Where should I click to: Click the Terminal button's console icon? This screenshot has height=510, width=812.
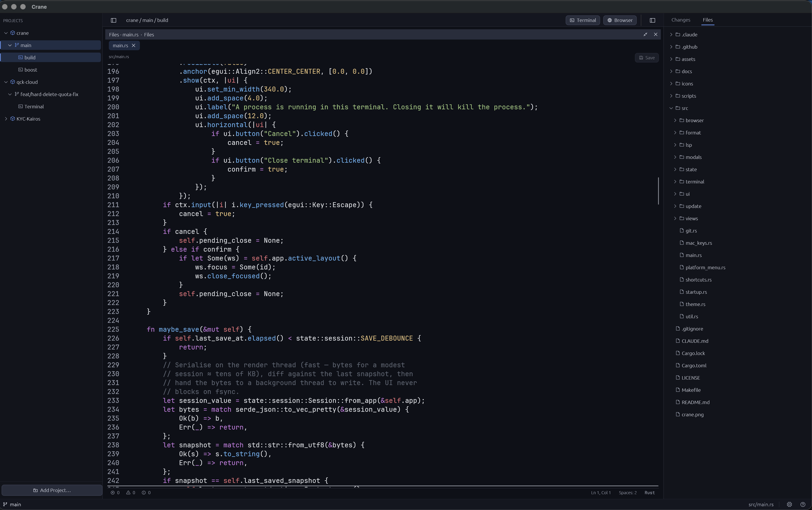572,20
